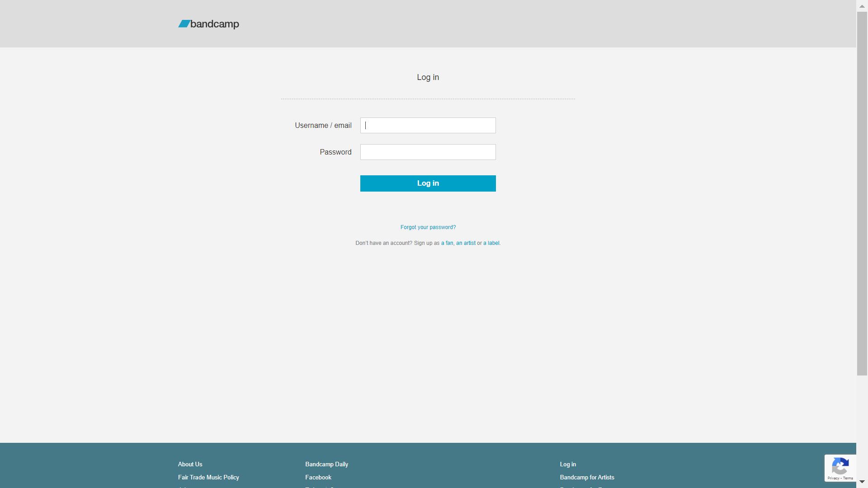Open Fair Trade Music Policy footer link

click(208, 477)
